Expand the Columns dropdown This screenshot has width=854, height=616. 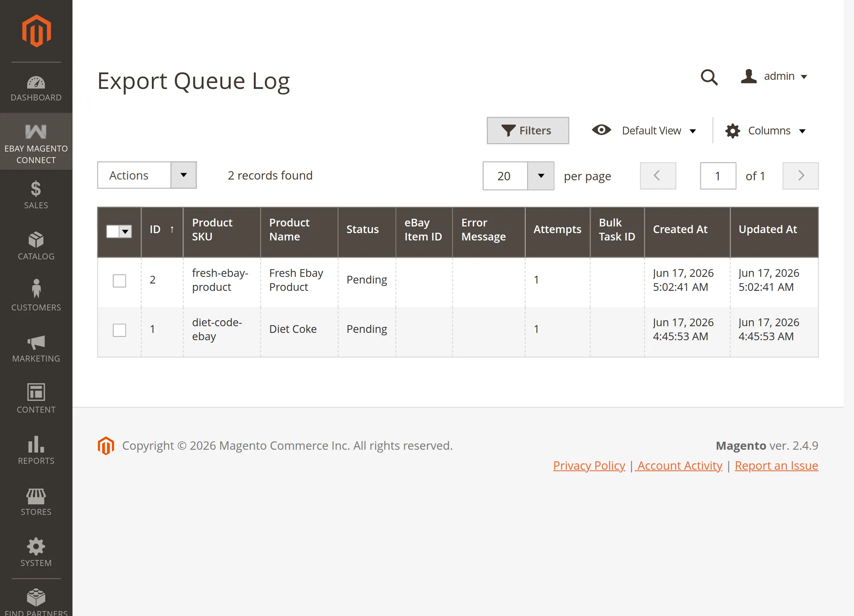pos(766,131)
